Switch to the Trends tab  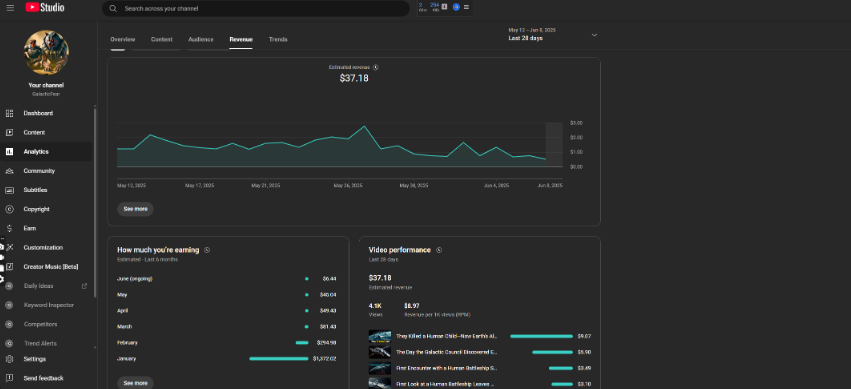pyautogui.click(x=278, y=40)
